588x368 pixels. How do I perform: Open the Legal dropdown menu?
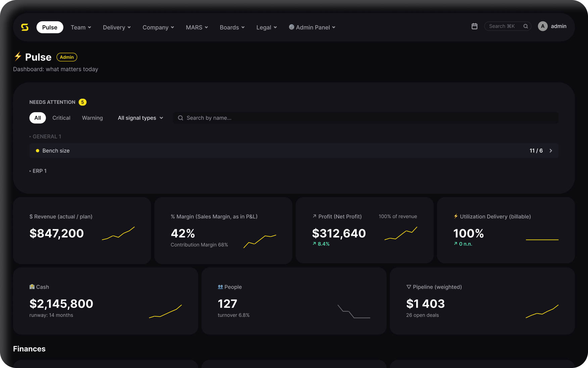pos(266,27)
